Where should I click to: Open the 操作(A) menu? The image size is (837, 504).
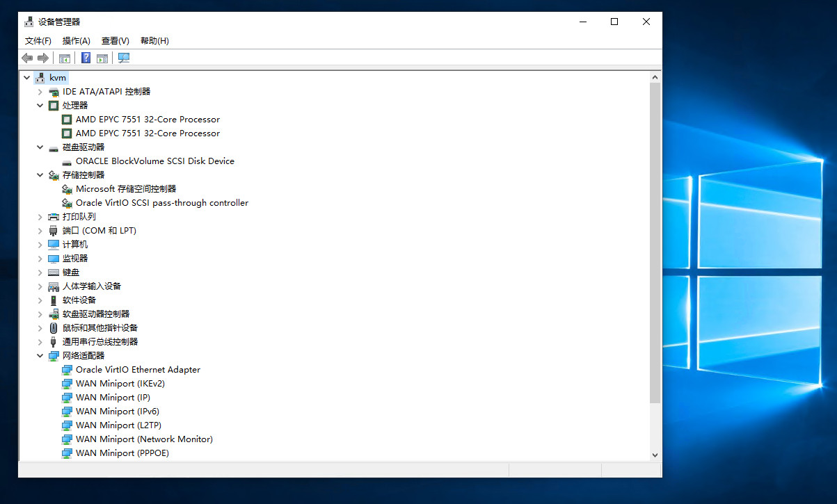tap(76, 41)
